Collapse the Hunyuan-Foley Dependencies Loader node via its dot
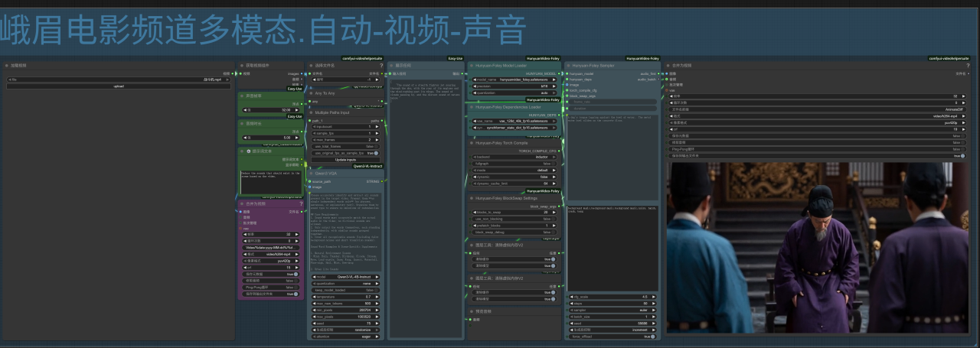980x348 pixels. pyautogui.click(x=471, y=108)
